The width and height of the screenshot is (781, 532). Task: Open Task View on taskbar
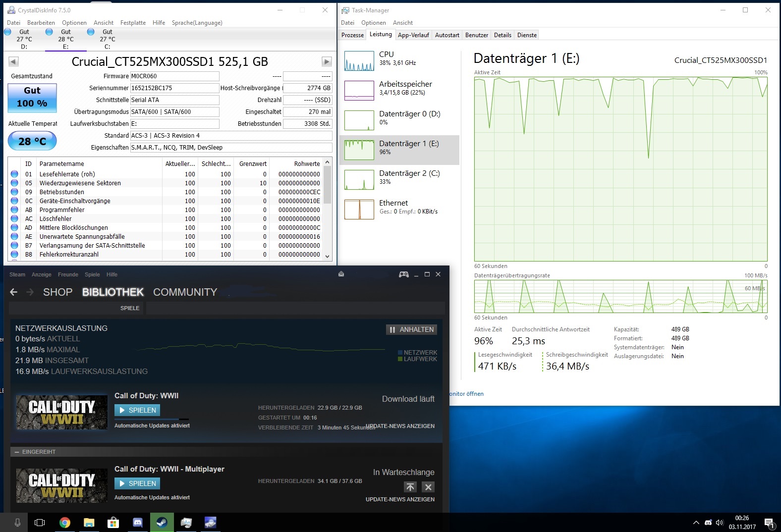tap(40, 523)
